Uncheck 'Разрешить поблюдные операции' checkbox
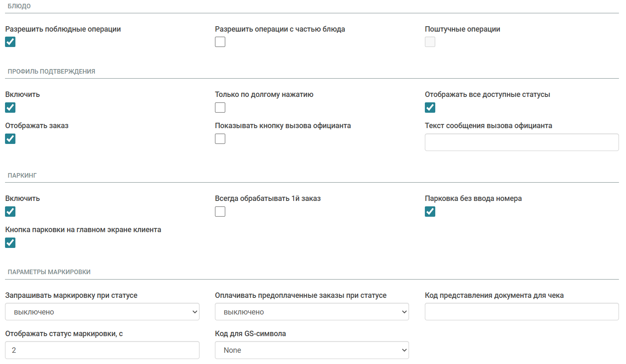 [x=10, y=42]
